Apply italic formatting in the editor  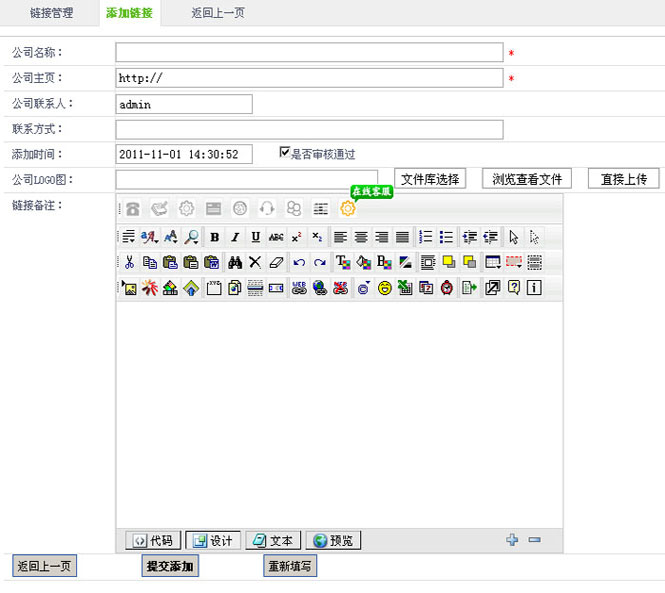point(235,237)
